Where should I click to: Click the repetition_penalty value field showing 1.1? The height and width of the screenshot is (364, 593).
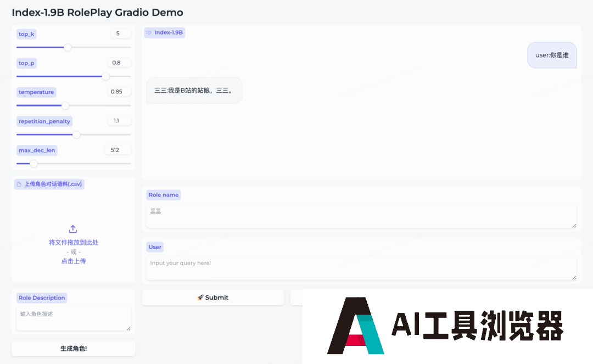[120, 121]
